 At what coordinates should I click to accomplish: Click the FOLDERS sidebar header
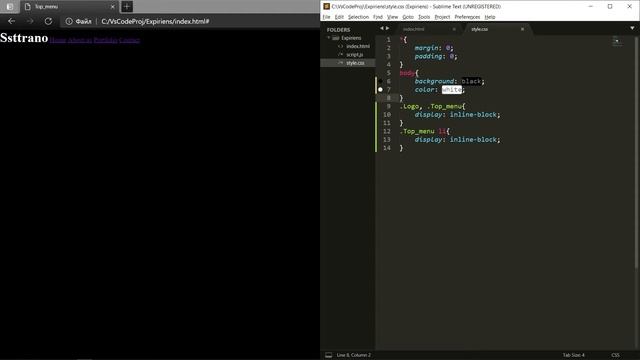click(338, 30)
